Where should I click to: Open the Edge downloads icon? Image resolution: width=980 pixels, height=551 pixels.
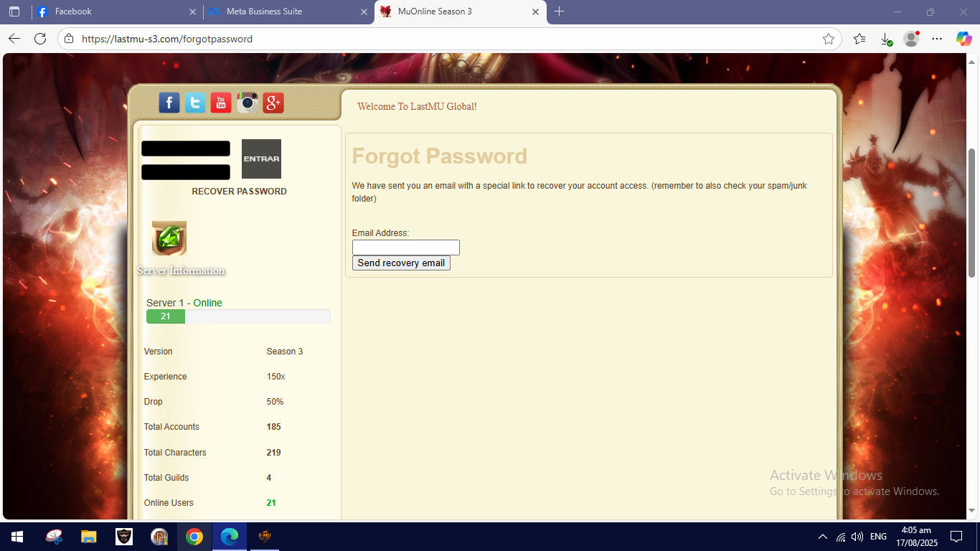[886, 39]
